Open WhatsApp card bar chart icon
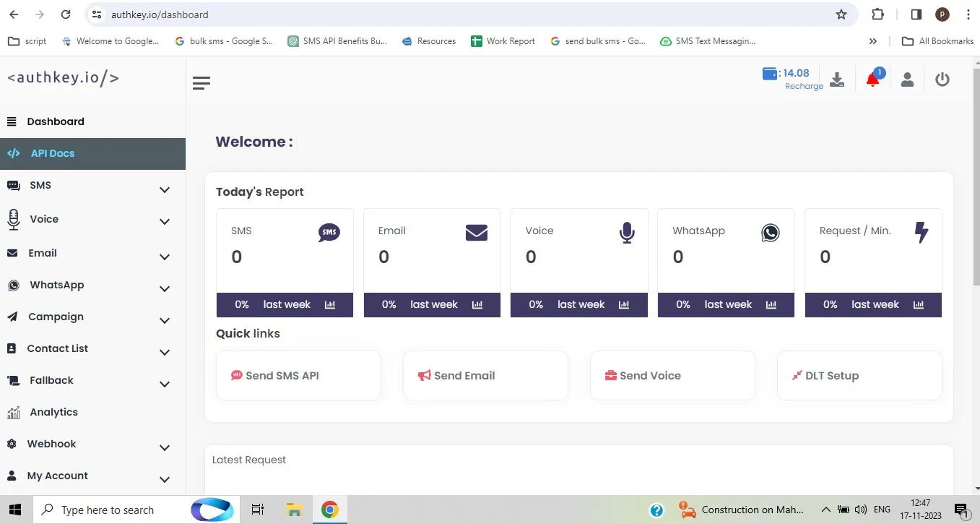Viewport: 980px width, 524px height. tap(771, 305)
